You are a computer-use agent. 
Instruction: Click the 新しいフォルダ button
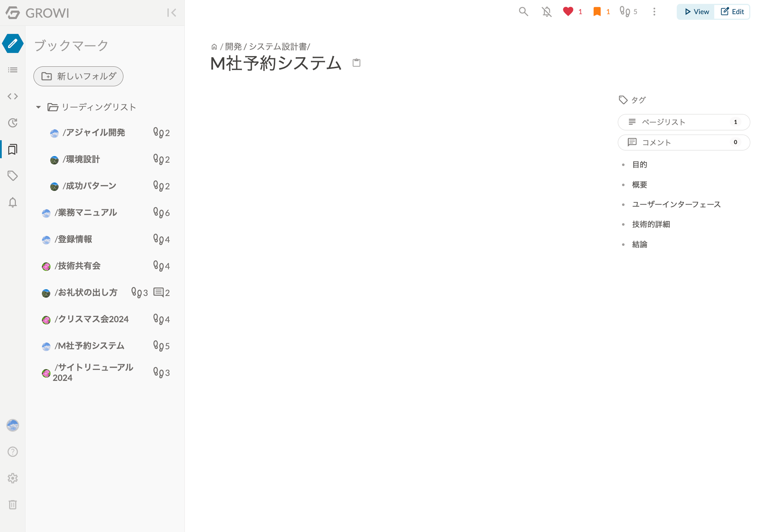78,76
